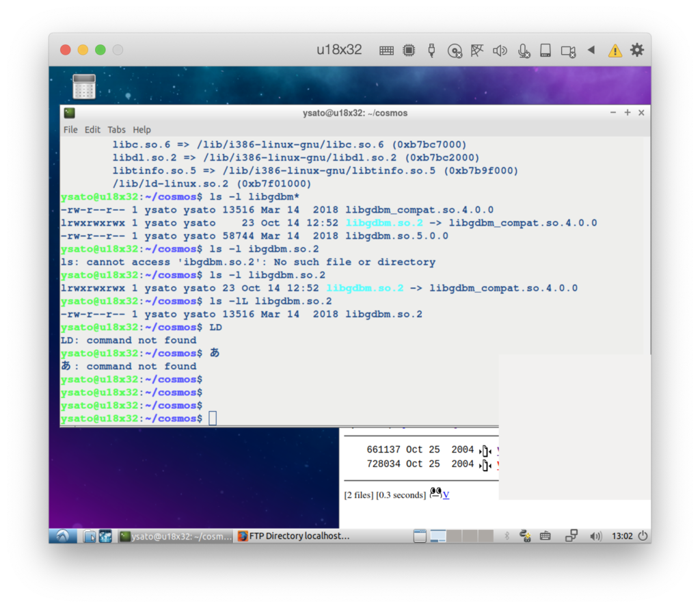This screenshot has width=700, height=608.
Task: Open the File menu in terminal
Action: pyautogui.click(x=70, y=130)
